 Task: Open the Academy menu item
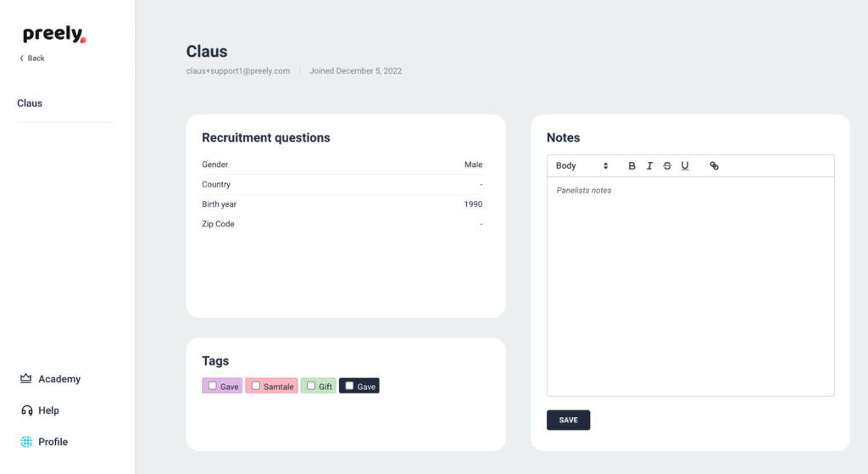coord(59,379)
